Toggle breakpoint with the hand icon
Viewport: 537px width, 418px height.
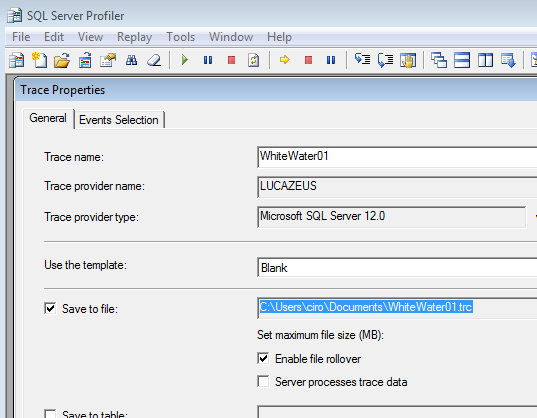(408, 60)
